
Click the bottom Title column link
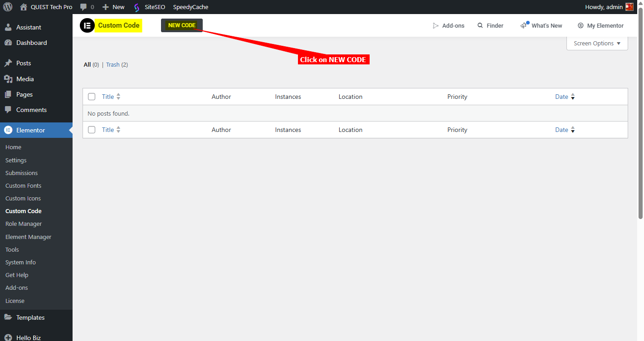pyautogui.click(x=108, y=130)
